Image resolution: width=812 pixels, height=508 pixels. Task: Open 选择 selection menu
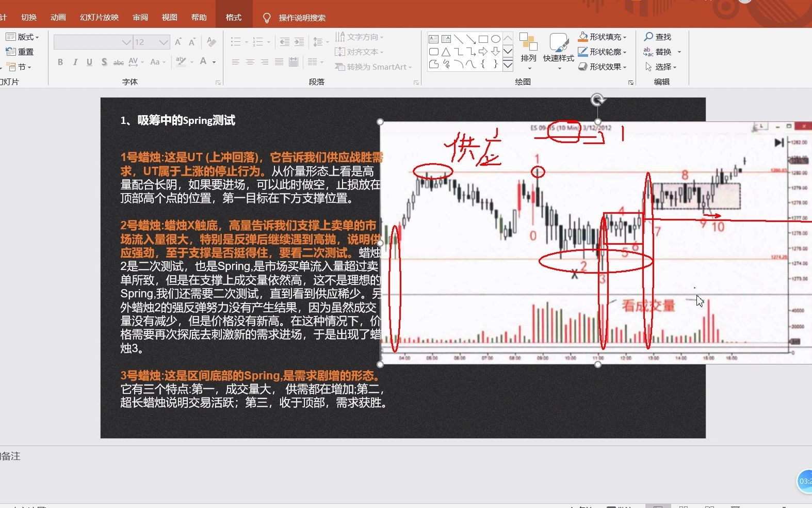[660, 67]
